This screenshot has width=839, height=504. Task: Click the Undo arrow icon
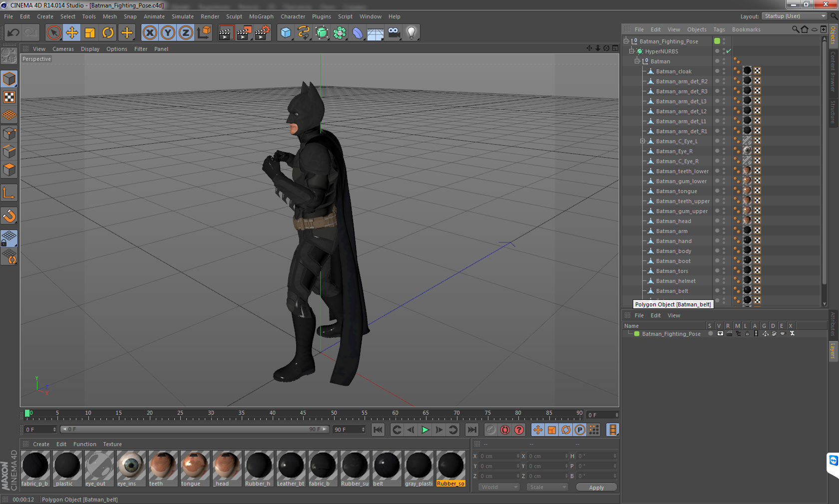(13, 33)
